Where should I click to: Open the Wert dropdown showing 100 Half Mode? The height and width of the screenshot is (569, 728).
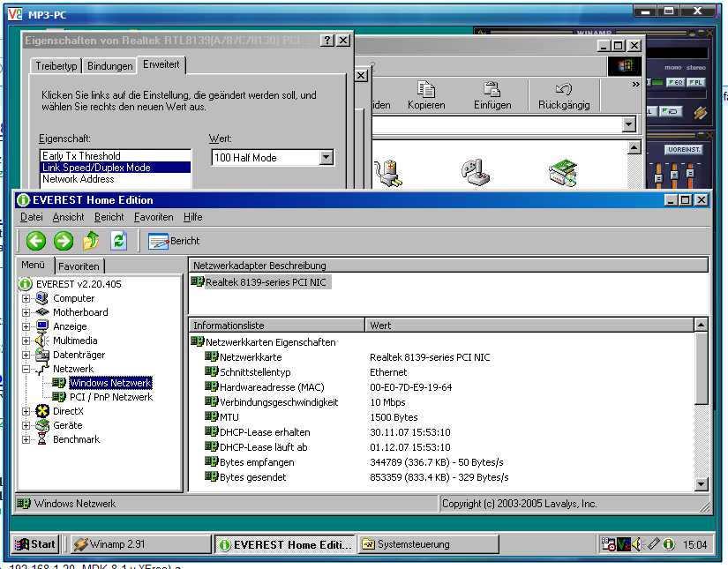click(x=326, y=157)
